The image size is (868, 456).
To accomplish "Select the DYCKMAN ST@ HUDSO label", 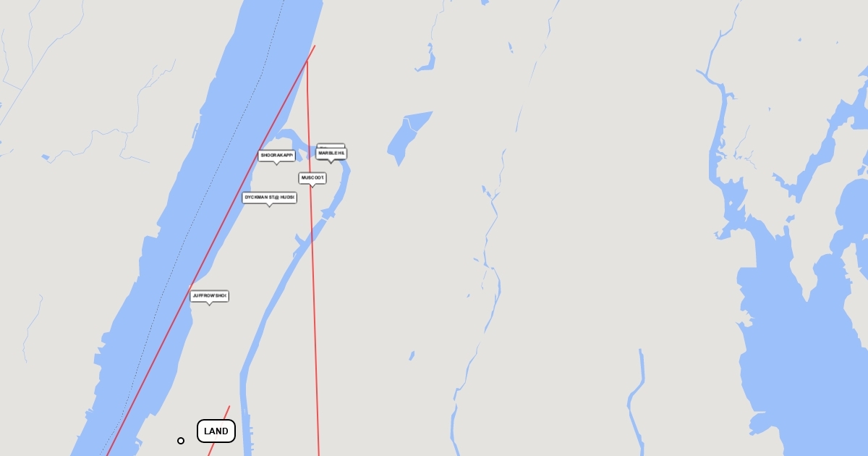I will click(x=269, y=197).
